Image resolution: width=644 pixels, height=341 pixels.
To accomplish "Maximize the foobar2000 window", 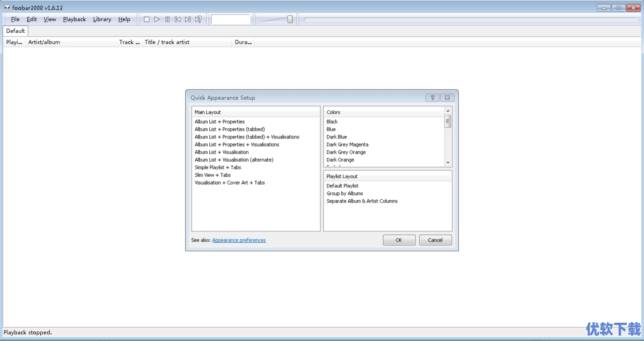I will coord(618,8).
